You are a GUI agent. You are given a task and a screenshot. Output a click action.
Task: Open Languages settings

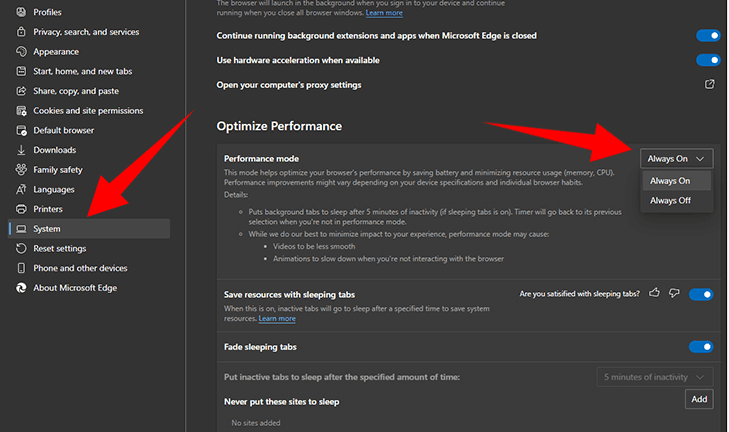coord(89,189)
